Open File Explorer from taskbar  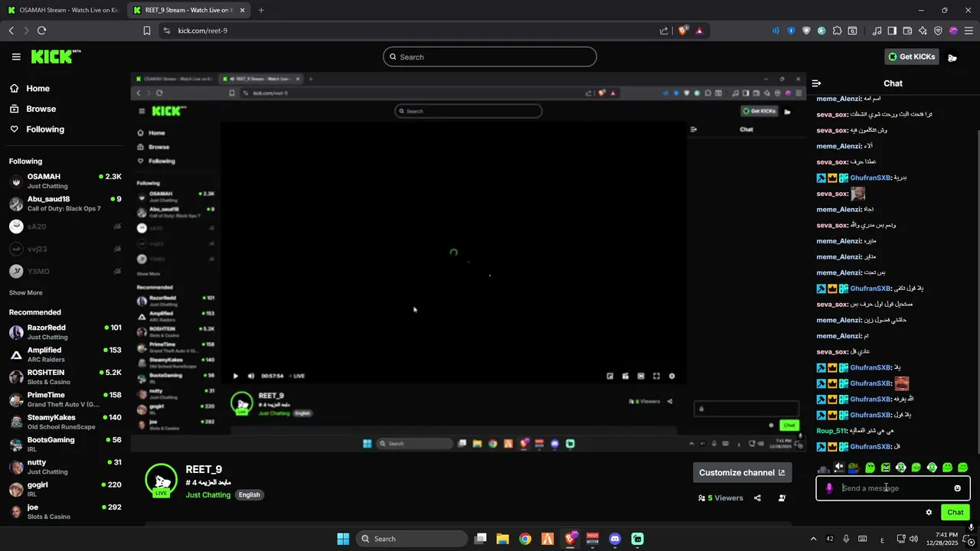pos(502,539)
